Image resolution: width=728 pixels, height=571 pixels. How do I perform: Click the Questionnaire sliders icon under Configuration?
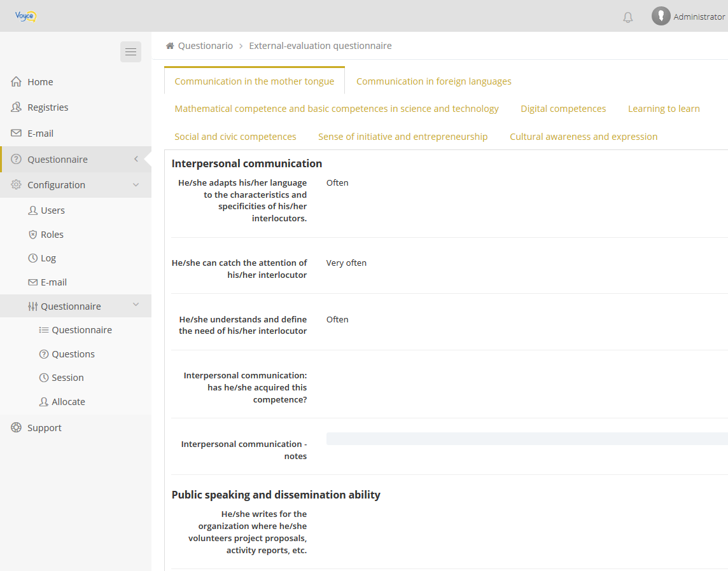click(x=33, y=306)
